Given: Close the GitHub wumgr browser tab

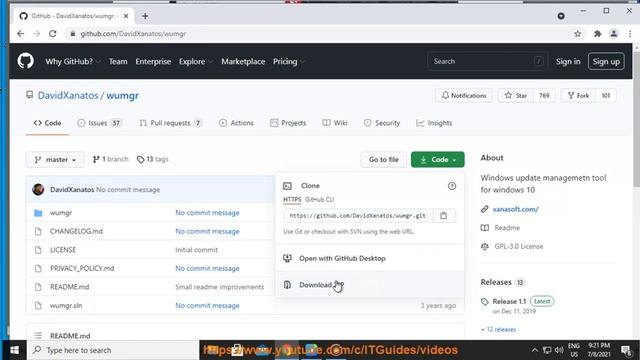Looking at the screenshot, I should [126, 16].
